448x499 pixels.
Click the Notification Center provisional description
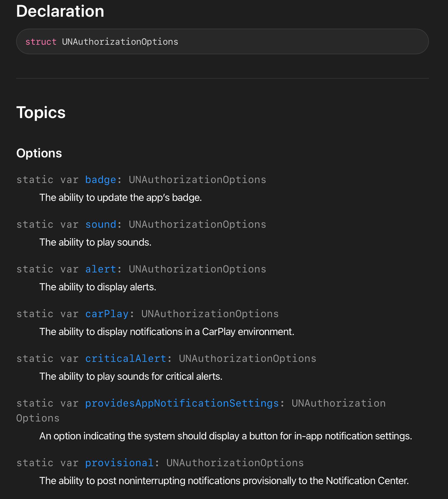click(224, 481)
